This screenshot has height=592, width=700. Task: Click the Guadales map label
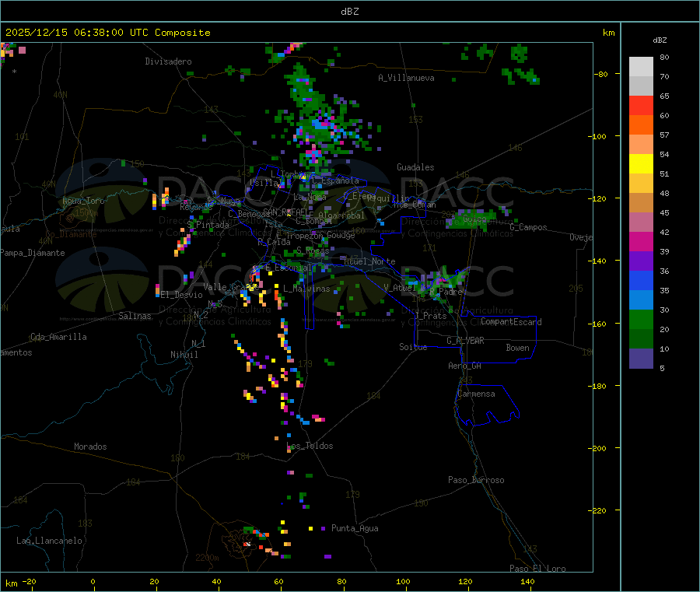tap(415, 167)
